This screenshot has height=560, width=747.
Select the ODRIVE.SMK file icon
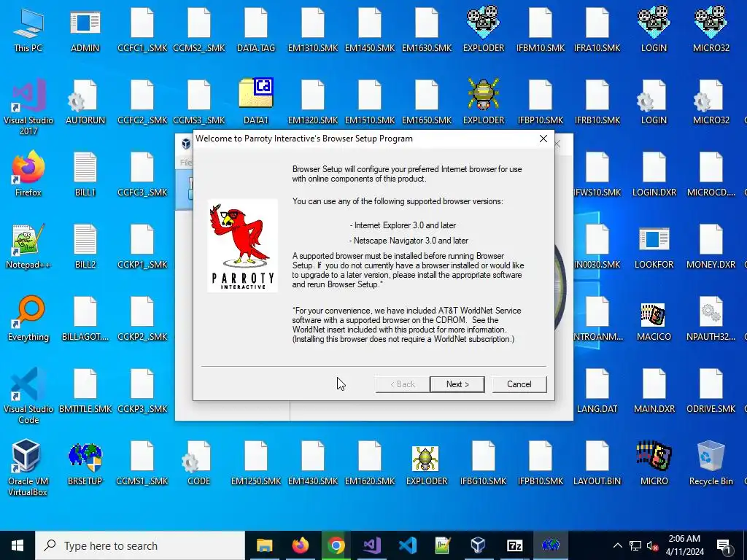pos(711,391)
